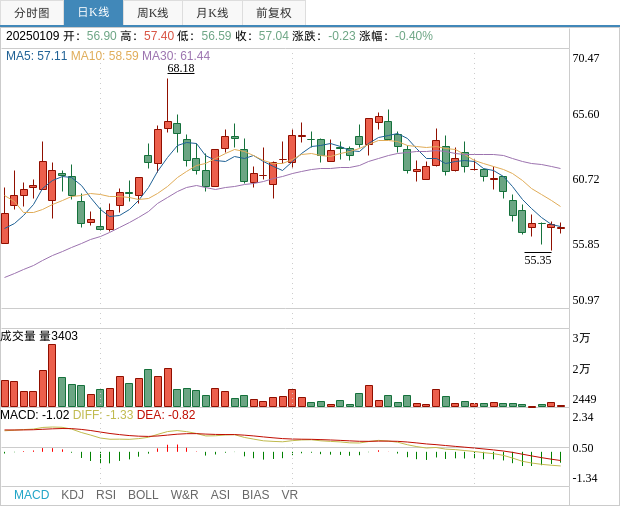Screen dimensions: 620x506
Task: Switch to the 分时图 tab
Action: tap(32, 13)
